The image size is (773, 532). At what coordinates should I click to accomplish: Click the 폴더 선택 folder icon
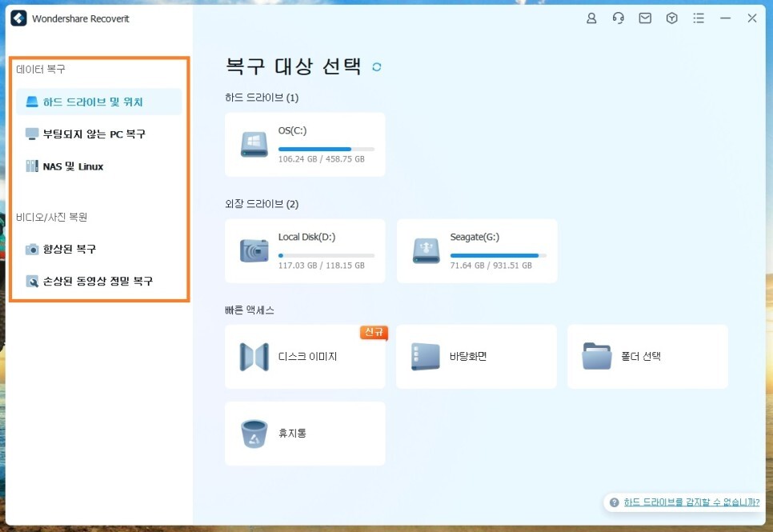coord(596,356)
